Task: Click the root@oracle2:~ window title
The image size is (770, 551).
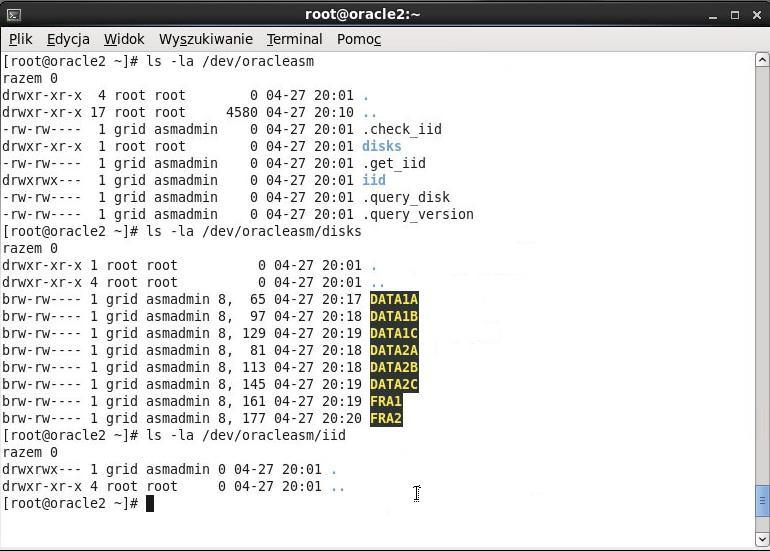Action: click(362, 14)
